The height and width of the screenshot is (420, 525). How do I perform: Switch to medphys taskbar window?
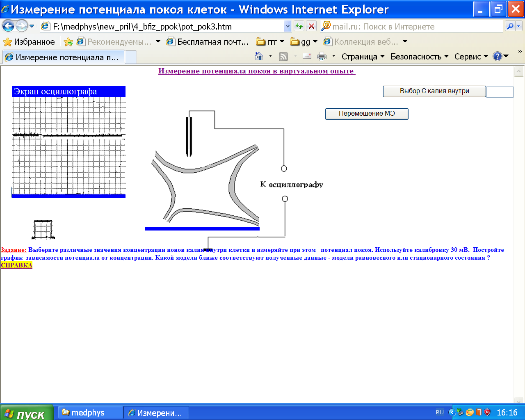click(x=90, y=413)
